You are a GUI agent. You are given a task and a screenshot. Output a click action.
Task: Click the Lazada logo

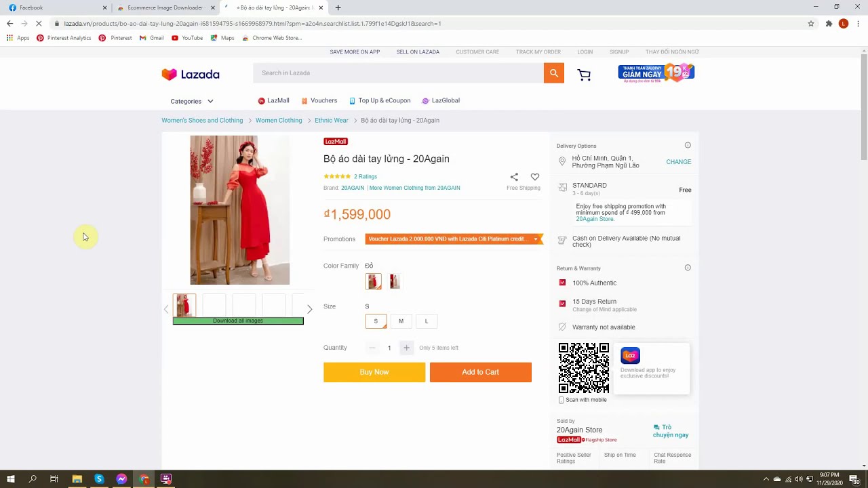191,75
